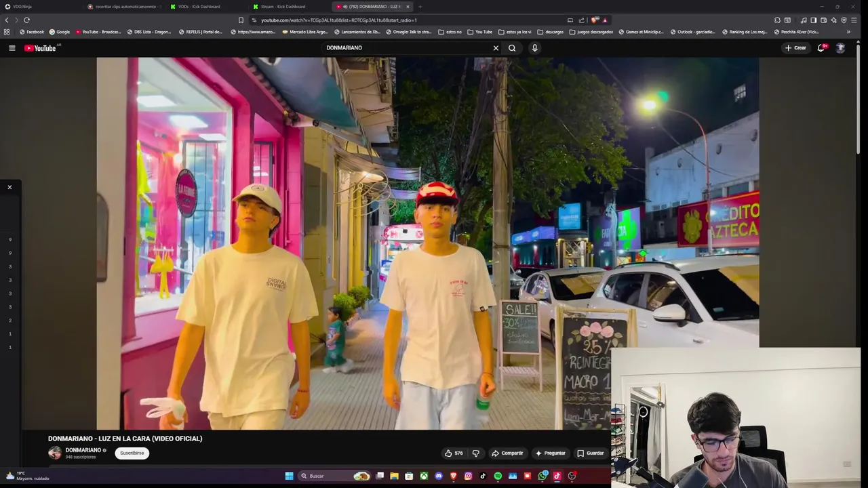Open the browser menu button at toolbar end
Viewport: 868px width, 488px height.
point(854,20)
